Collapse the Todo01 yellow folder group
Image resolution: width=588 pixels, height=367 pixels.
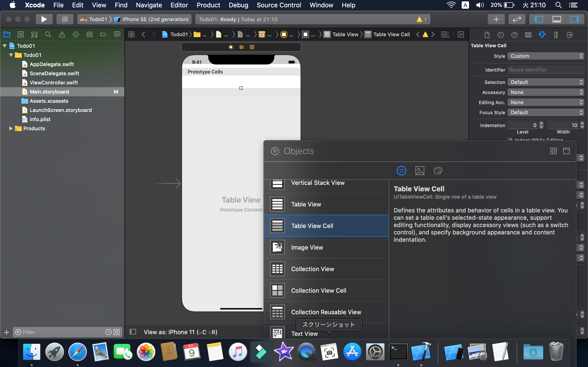pos(11,55)
